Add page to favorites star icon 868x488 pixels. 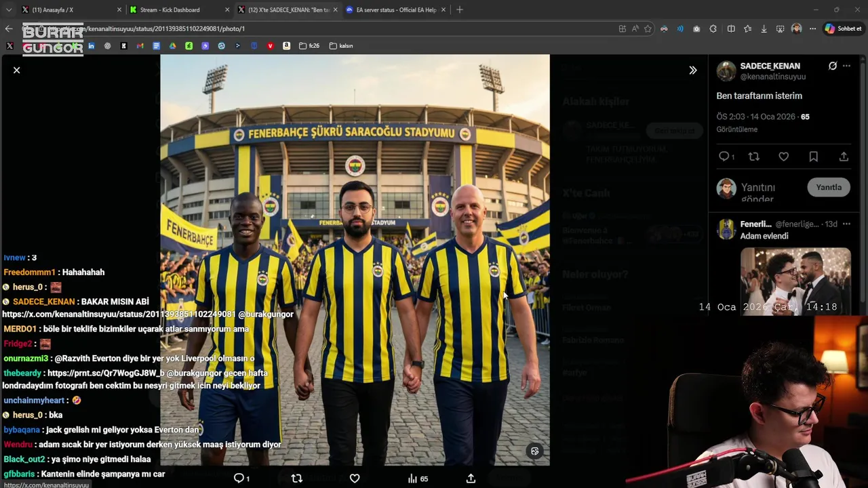tap(648, 28)
